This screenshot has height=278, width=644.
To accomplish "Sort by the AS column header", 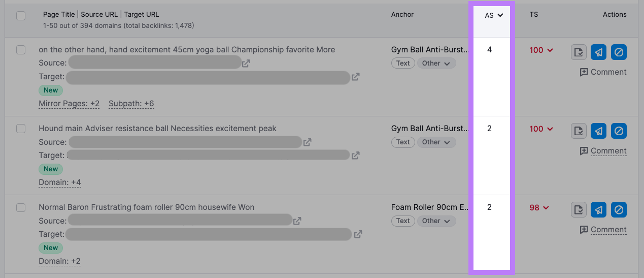I will click(x=493, y=15).
